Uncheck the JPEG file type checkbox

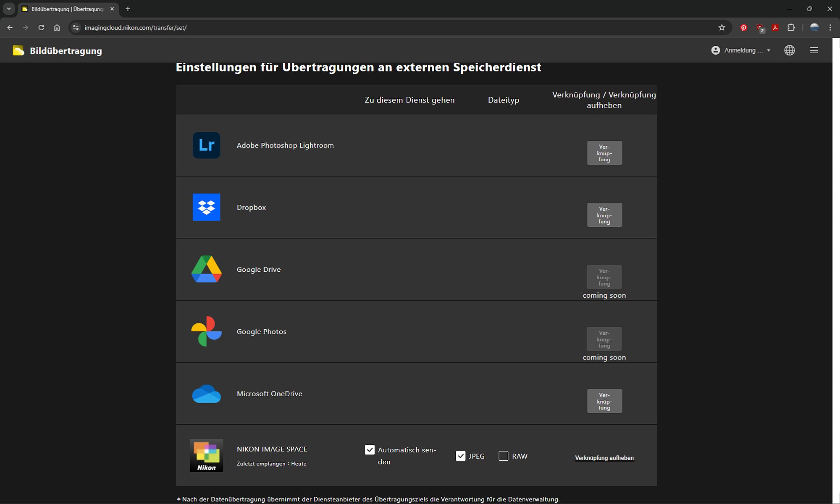click(x=460, y=456)
